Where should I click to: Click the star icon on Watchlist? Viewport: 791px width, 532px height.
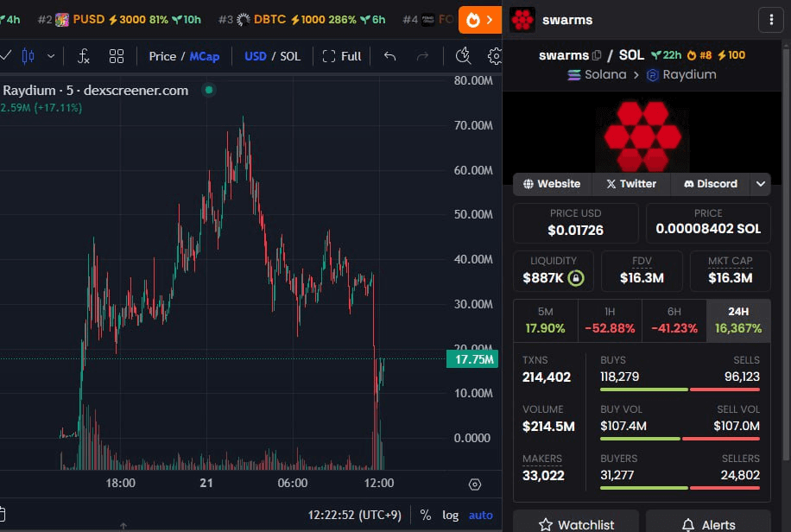coord(546,525)
